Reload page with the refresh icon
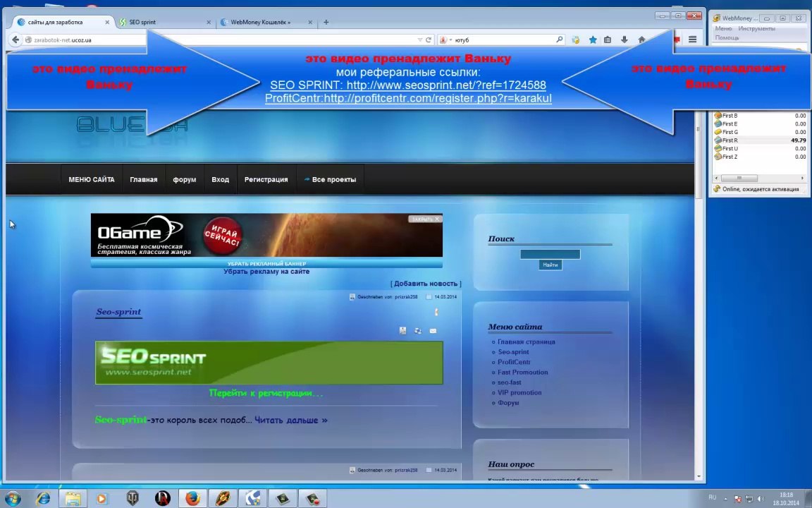The width and height of the screenshot is (812, 508). 429,40
